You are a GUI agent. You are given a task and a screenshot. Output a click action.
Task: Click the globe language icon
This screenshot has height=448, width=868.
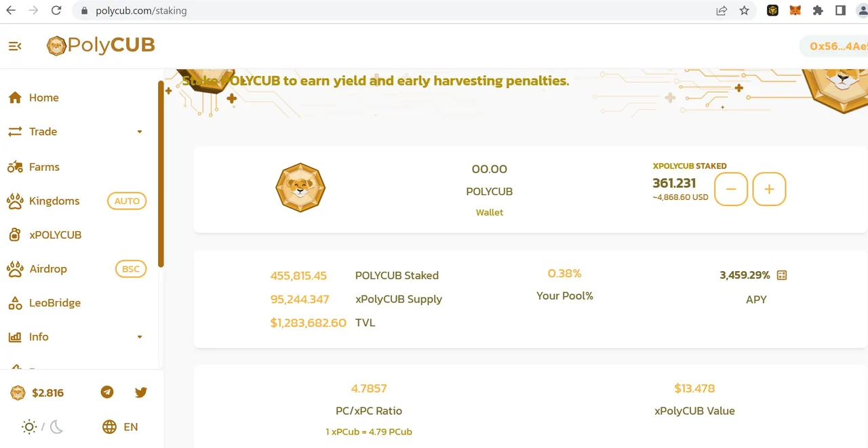click(x=109, y=427)
